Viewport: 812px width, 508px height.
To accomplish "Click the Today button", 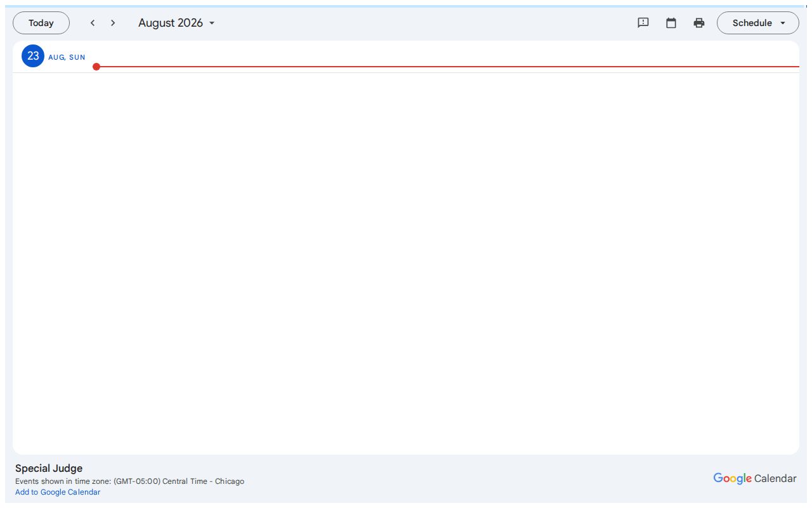I will tap(41, 23).
